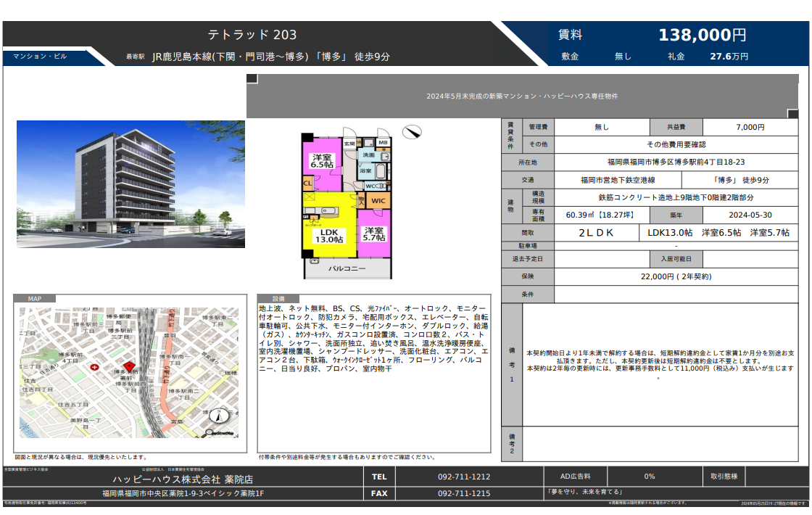Click the "取引態様" label
812x515 pixels.
pos(724,476)
